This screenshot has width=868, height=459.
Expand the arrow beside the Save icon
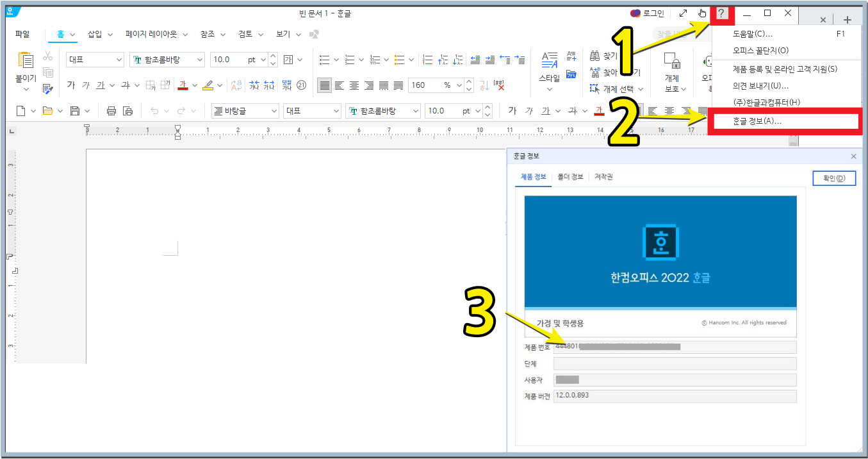coord(87,111)
